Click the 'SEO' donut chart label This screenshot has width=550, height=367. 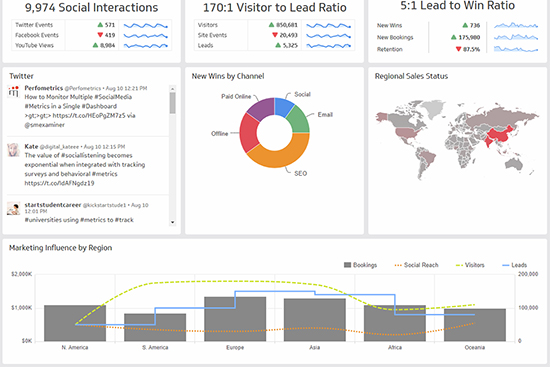click(x=301, y=173)
